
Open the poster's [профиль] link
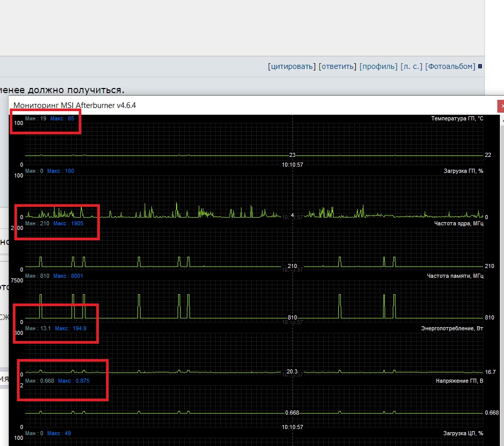pos(378,66)
